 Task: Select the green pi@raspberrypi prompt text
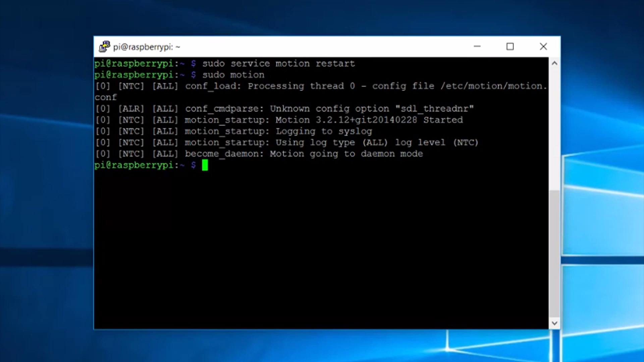[134, 165]
